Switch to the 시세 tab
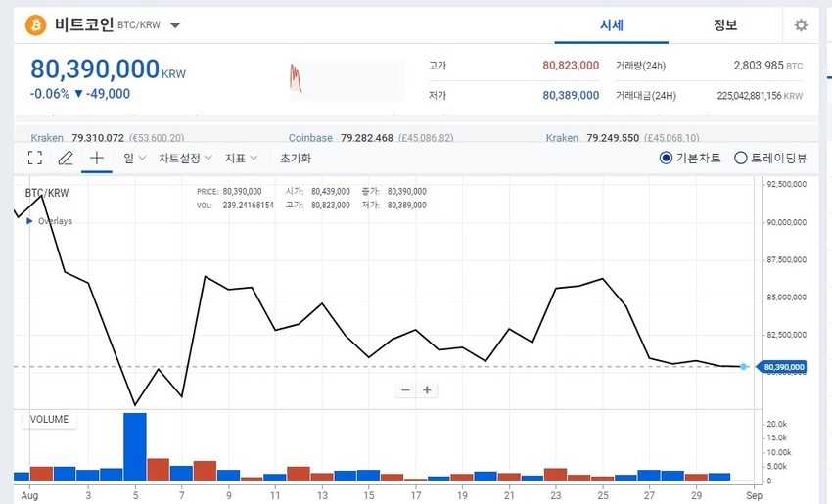Image resolution: width=832 pixels, height=504 pixels. [611, 24]
